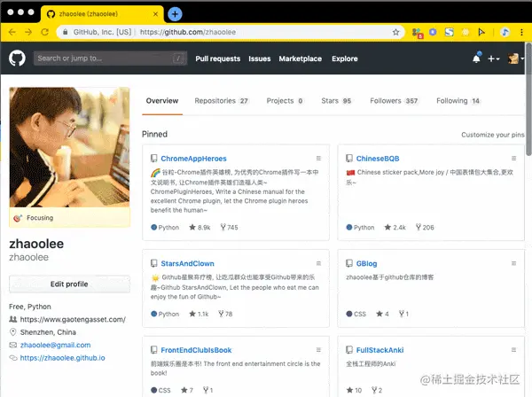Open the FrontEndClubIsBook repository
This screenshot has width=532, height=397.
[196, 350]
